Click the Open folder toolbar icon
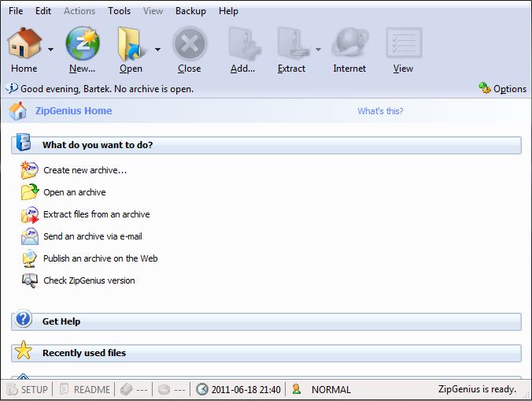This screenshot has width=532, height=401. pos(131,44)
